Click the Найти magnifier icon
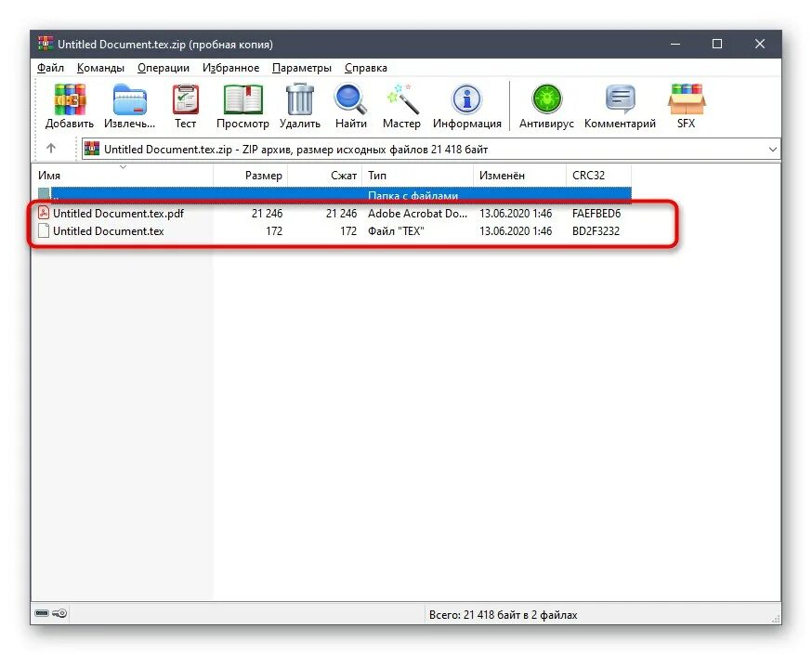 pyautogui.click(x=350, y=100)
